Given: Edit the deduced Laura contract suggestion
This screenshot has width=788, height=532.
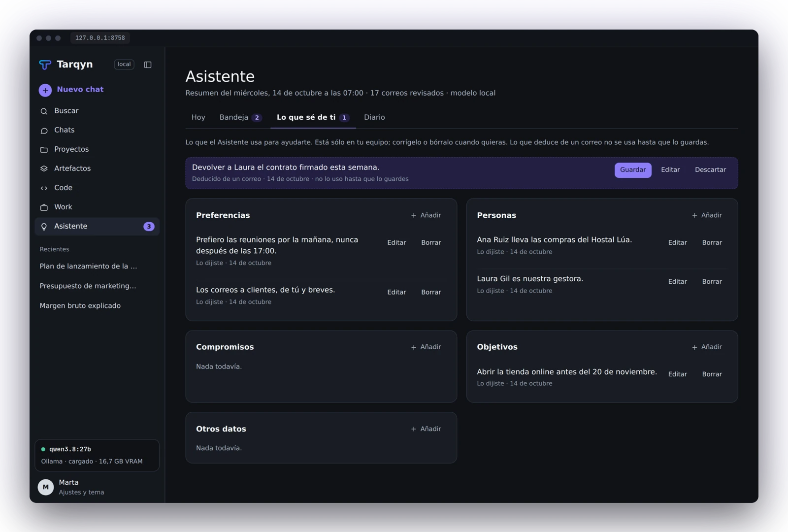Looking at the screenshot, I should [x=670, y=170].
